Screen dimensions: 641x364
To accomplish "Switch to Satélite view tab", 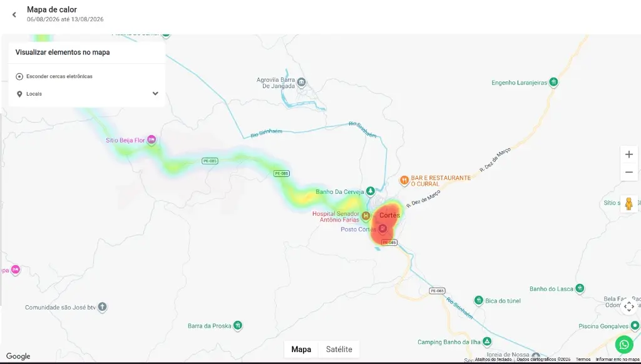I will coord(339,349).
